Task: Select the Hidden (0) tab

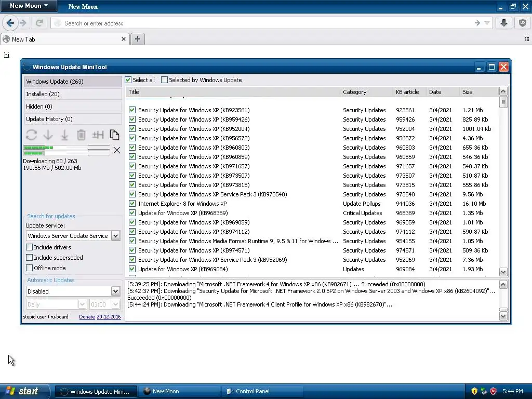Action: 73,107
